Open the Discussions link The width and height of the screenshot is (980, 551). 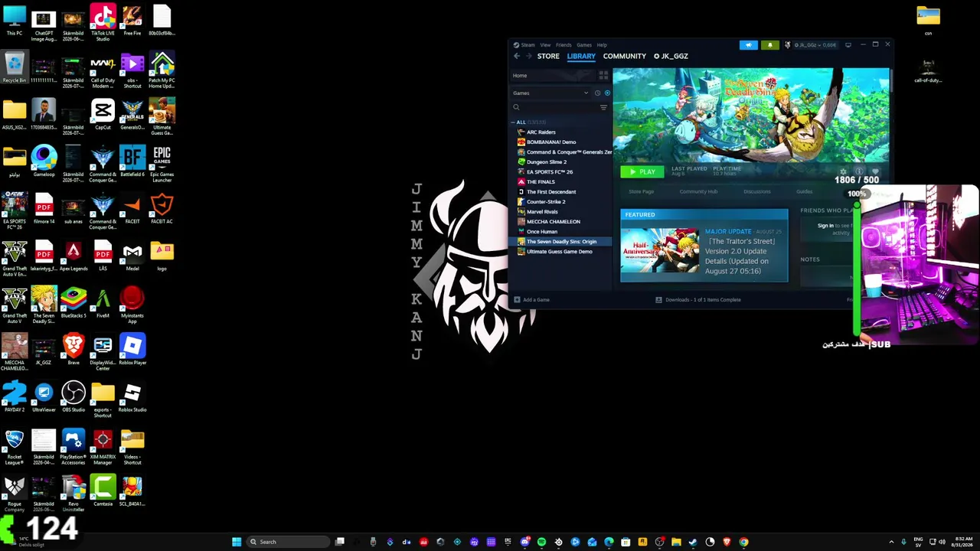[x=757, y=192]
